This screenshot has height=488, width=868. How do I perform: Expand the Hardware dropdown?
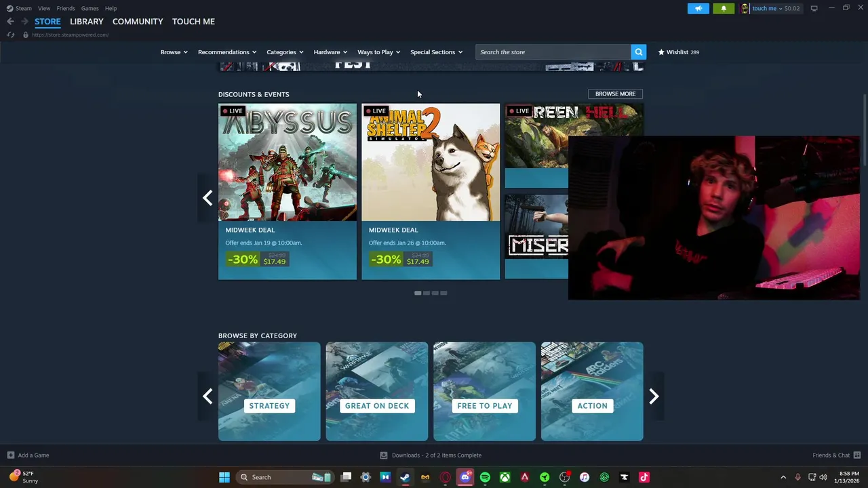[x=330, y=52]
